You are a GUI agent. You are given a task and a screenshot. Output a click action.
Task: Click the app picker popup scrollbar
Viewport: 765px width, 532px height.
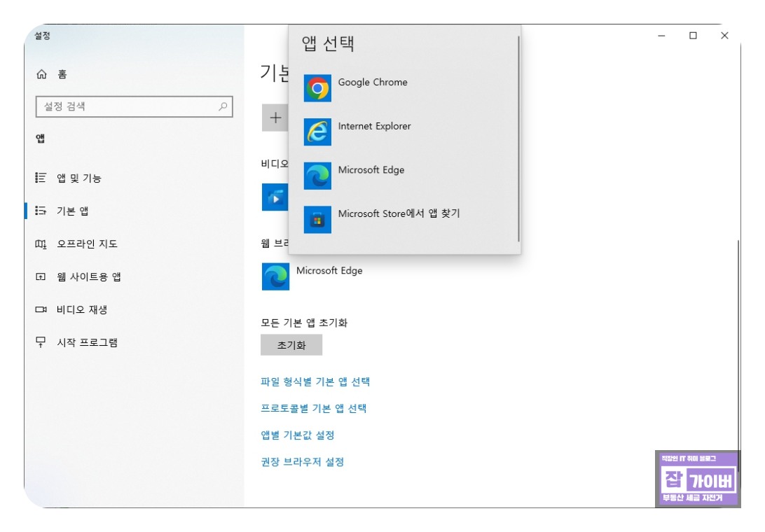click(x=518, y=139)
